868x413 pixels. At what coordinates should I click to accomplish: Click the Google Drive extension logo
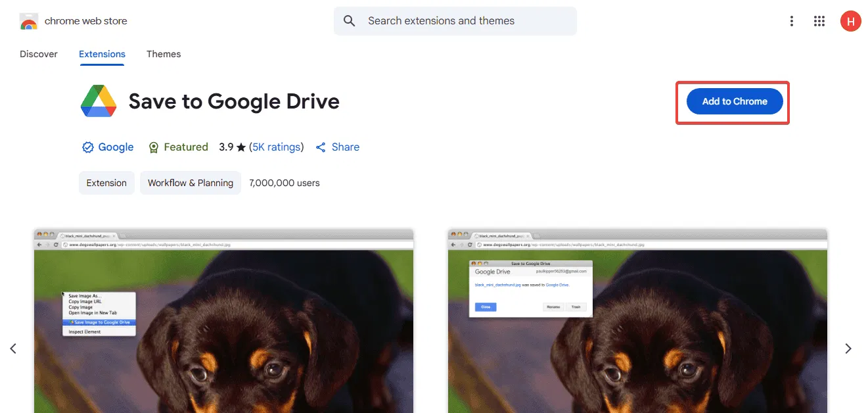(99, 101)
